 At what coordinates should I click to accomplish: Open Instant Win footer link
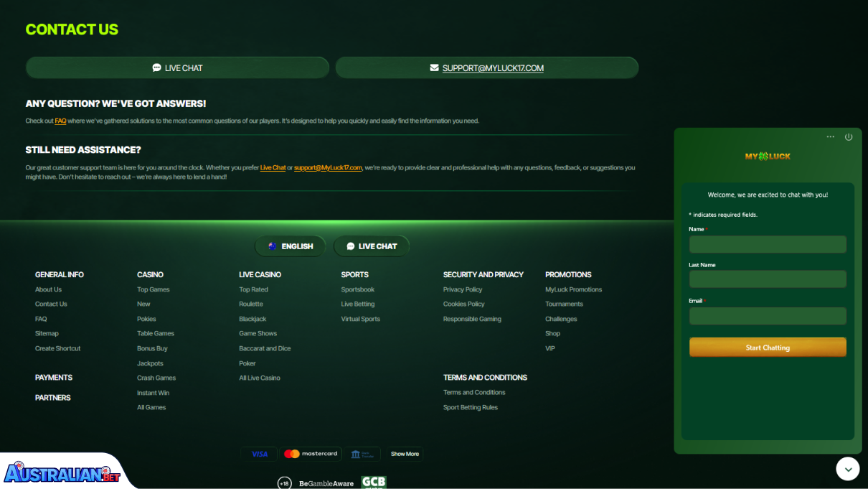point(153,393)
